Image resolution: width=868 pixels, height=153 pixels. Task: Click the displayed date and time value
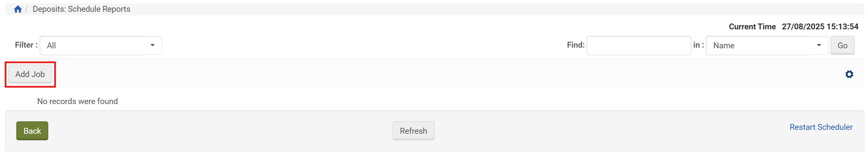820,27
